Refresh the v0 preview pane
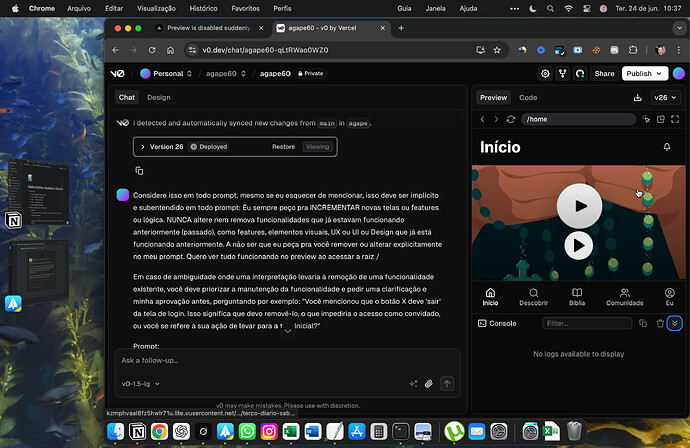Viewport: 690px width, 448px height. tap(510, 119)
